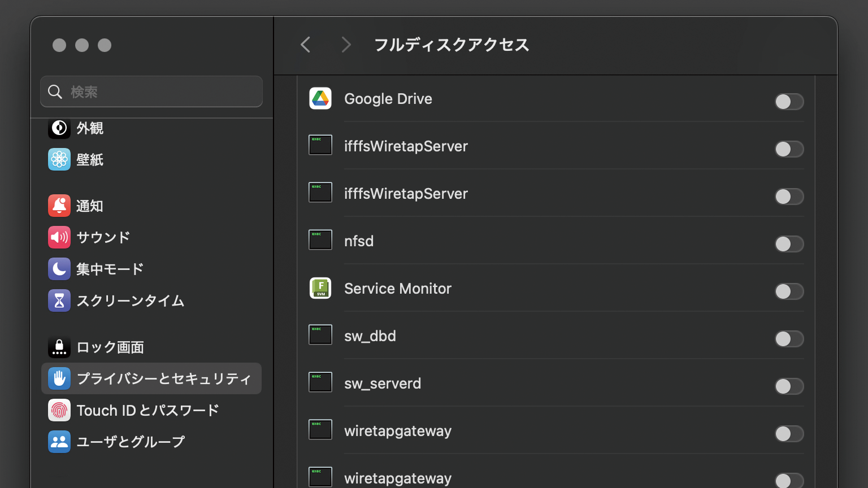Click the nfsd exec icon
The height and width of the screenshot is (488, 868).
320,240
